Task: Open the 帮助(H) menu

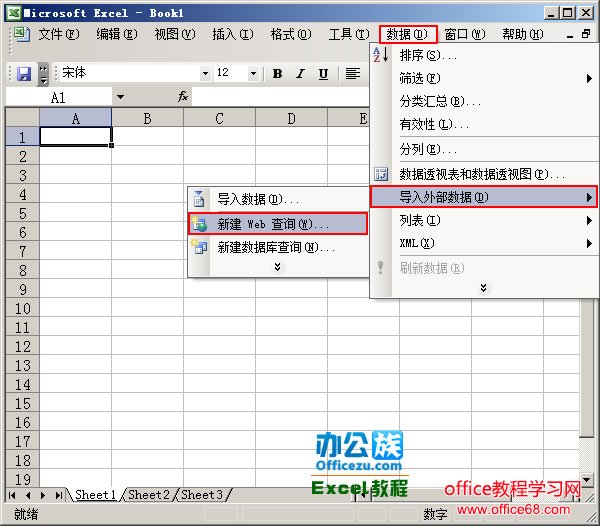Action: [523, 34]
